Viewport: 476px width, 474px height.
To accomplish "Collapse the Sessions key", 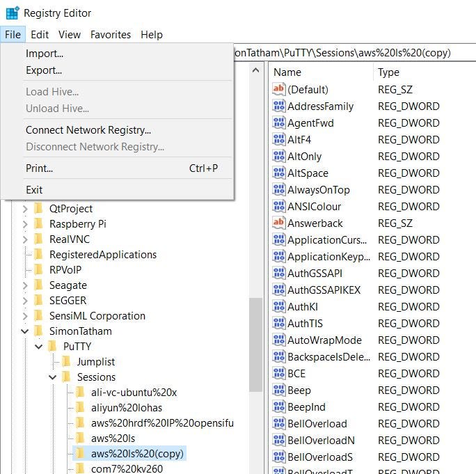I will click(x=52, y=377).
